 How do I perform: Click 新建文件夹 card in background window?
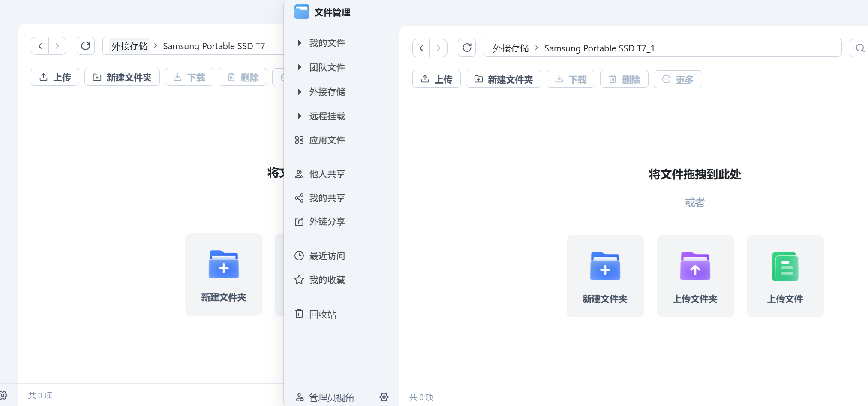click(x=223, y=275)
